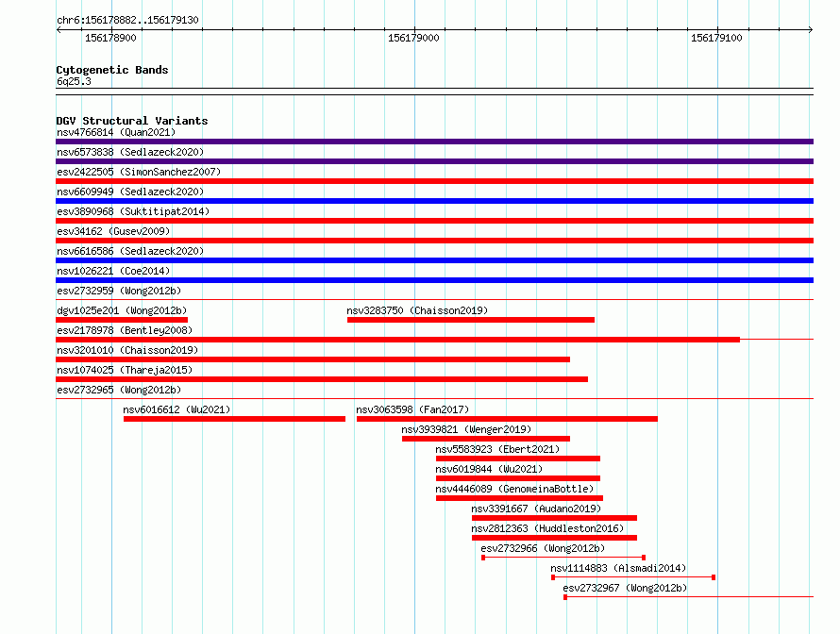Screen dimensions: 840x634
Task: Click the red bar under nsv3283750
Action: 471,320
